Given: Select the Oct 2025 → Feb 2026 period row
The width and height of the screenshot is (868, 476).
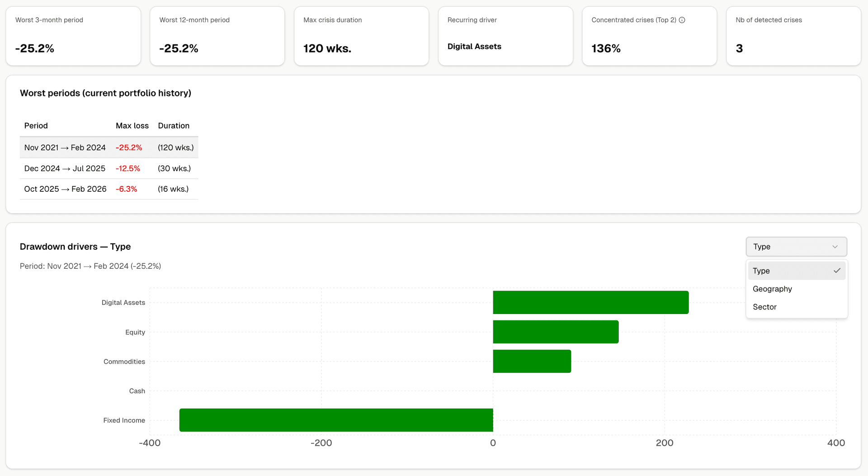Looking at the screenshot, I should (108, 189).
